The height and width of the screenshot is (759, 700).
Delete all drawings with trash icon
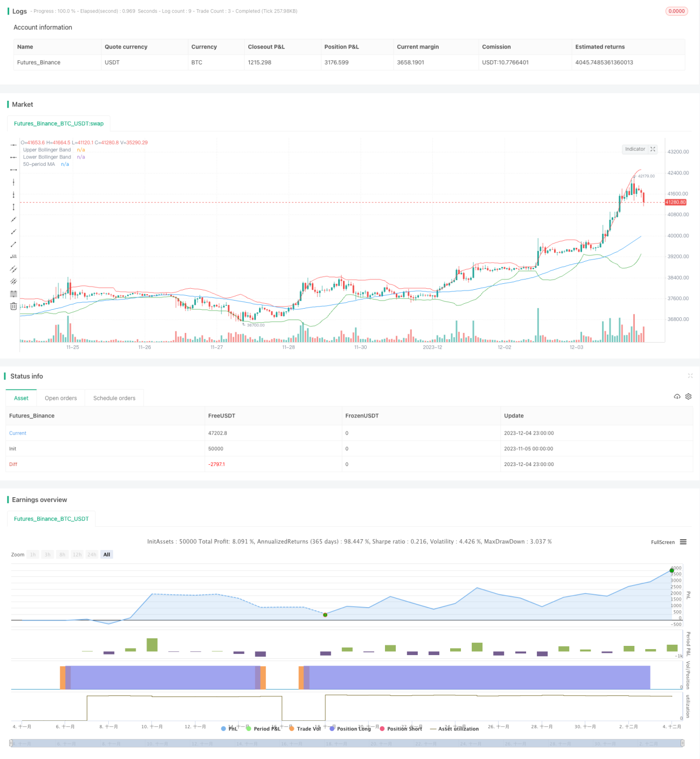point(13,306)
